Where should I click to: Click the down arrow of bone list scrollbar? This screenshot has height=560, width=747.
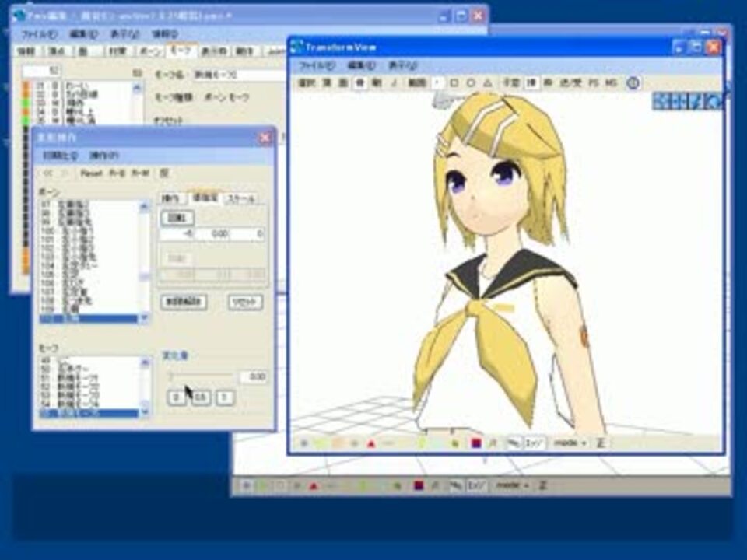[144, 319]
